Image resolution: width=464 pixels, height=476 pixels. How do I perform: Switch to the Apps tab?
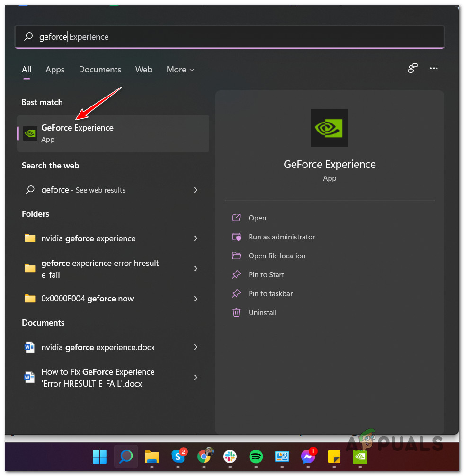pos(55,70)
